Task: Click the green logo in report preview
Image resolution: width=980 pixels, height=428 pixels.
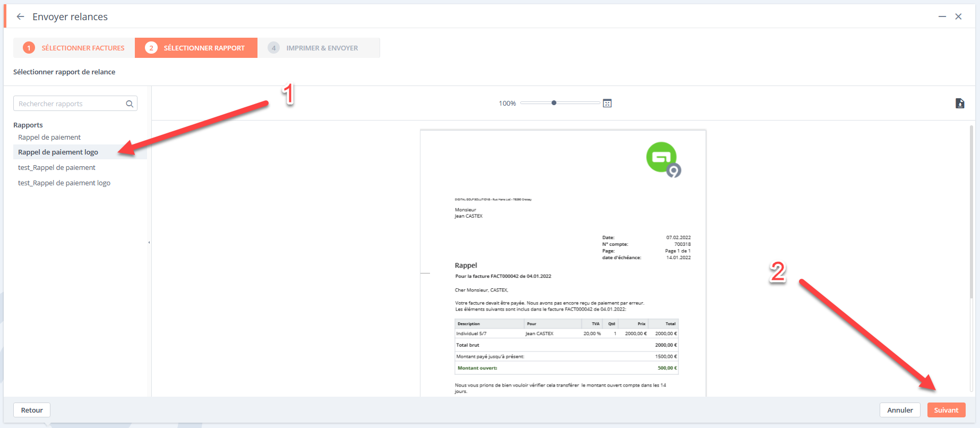Action: [663, 159]
